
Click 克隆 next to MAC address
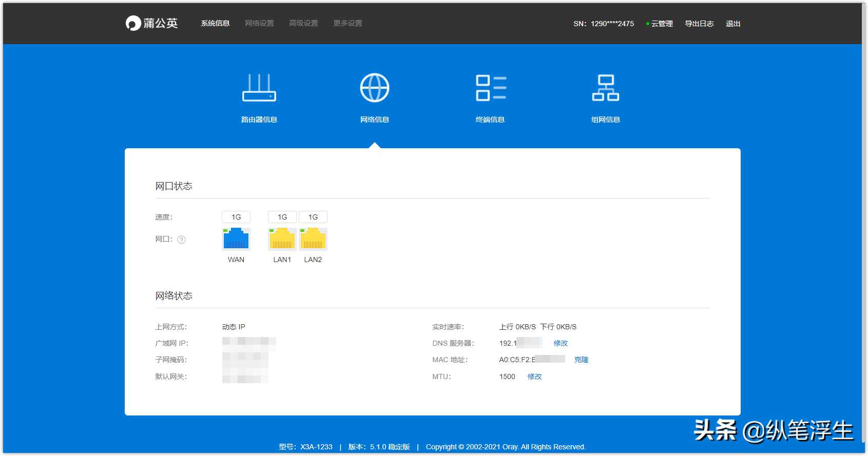click(581, 360)
